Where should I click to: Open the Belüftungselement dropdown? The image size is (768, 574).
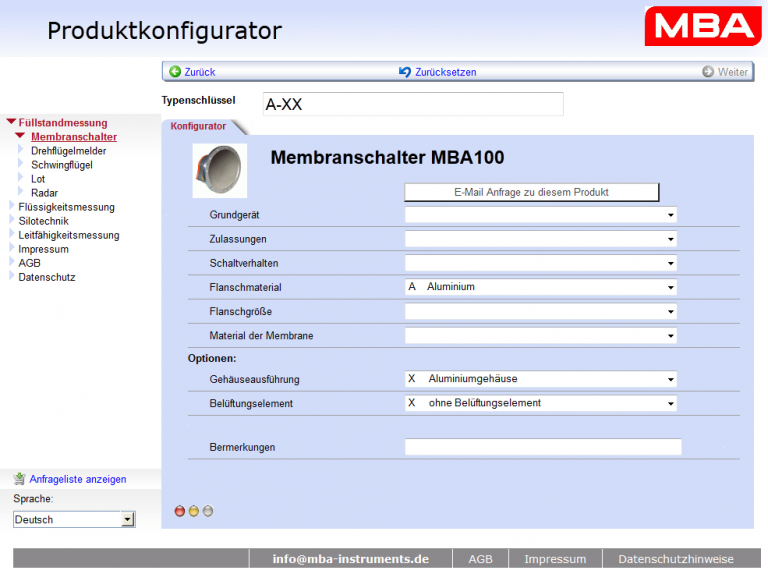(x=540, y=404)
